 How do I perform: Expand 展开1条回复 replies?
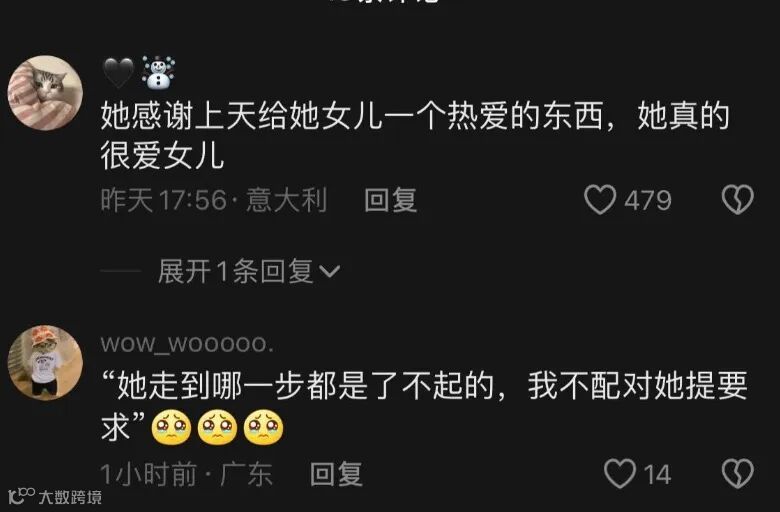(249, 272)
